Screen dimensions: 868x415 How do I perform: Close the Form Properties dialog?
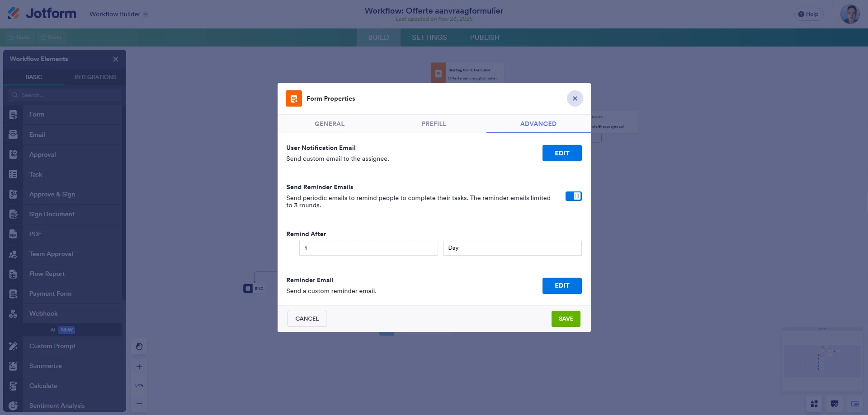(x=575, y=98)
